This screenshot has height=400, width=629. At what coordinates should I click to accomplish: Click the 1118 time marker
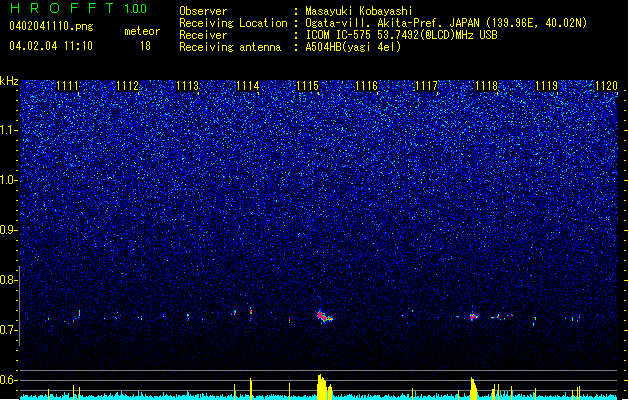coord(486,86)
